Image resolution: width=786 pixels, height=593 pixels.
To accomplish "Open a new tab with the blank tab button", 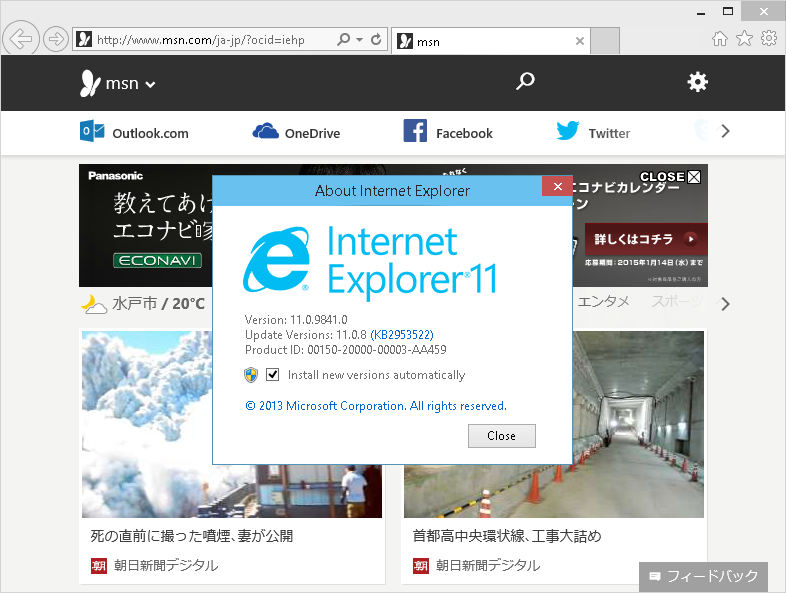I will pyautogui.click(x=605, y=41).
